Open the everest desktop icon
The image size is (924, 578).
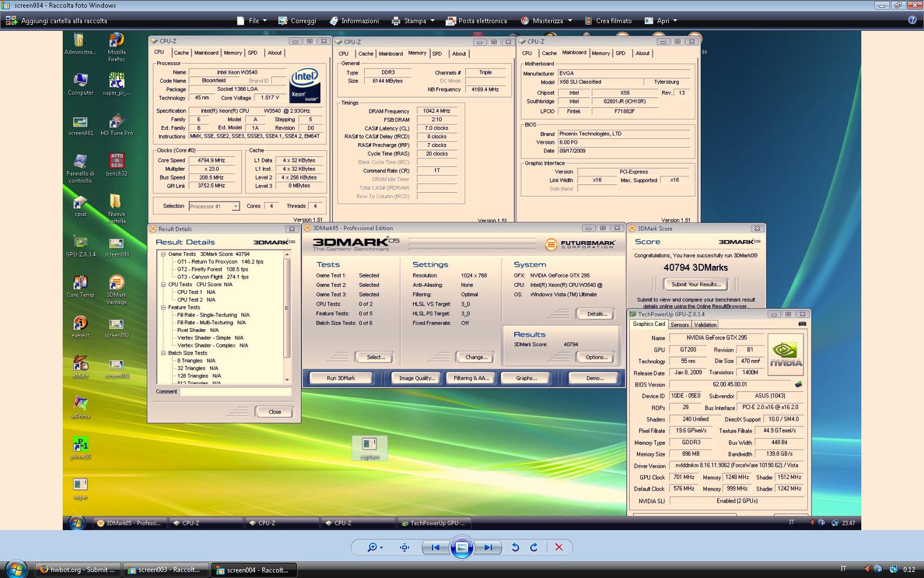point(80,326)
